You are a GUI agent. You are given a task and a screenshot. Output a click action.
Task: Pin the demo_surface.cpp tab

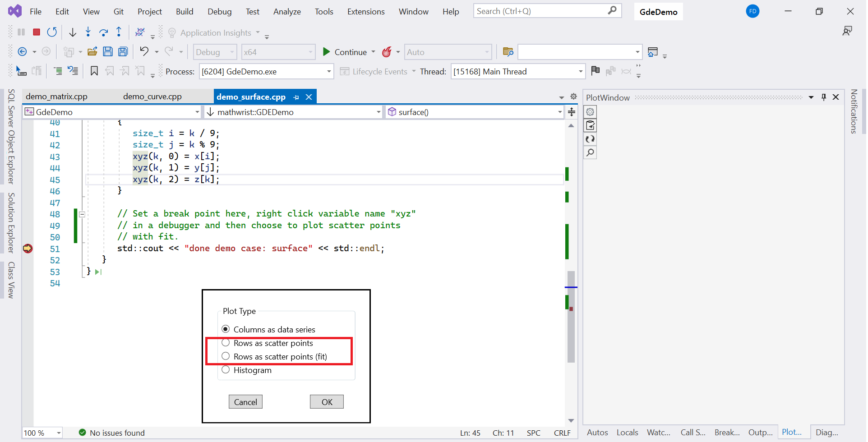(x=296, y=97)
